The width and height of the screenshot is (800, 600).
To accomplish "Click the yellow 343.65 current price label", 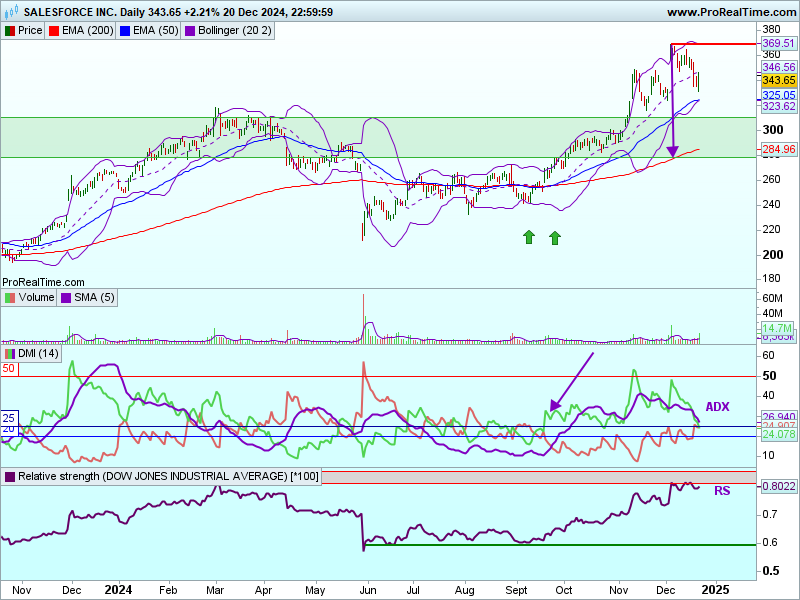I will (x=778, y=80).
